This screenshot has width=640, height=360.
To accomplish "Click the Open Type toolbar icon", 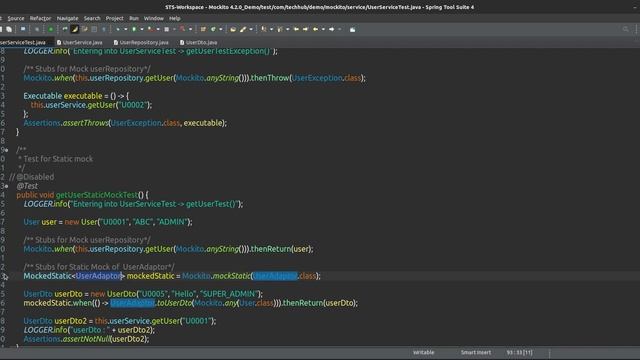I will click(x=233, y=29).
